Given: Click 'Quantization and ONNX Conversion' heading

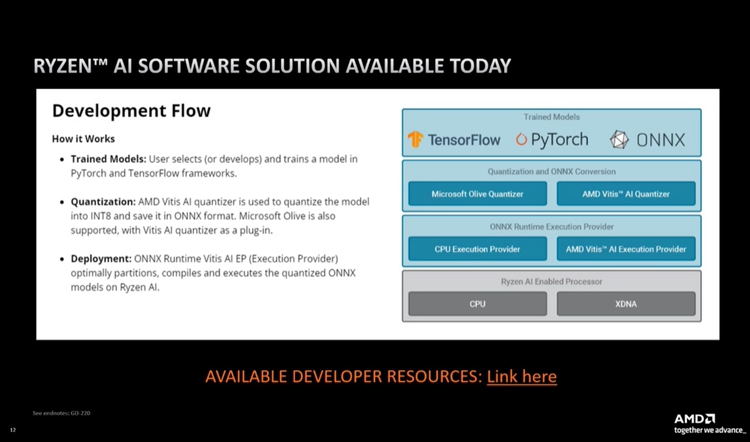Looking at the screenshot, I should tap(551, 171).
